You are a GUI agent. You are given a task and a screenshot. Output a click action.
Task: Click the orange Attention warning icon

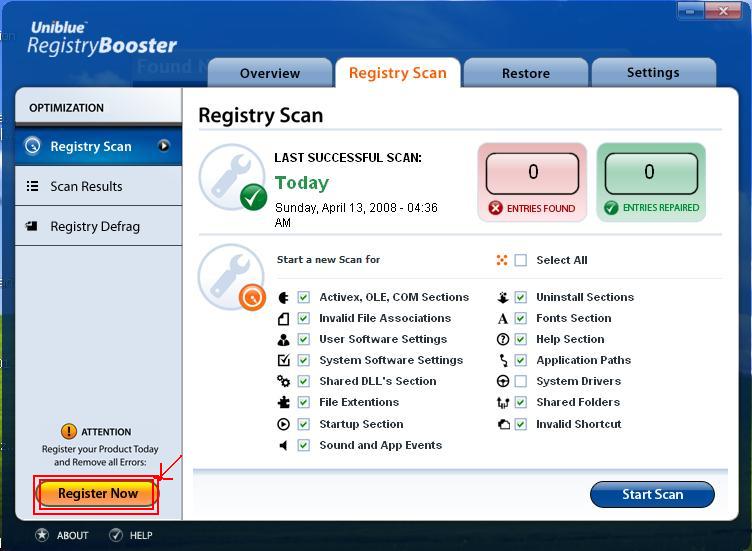point(69,431)
